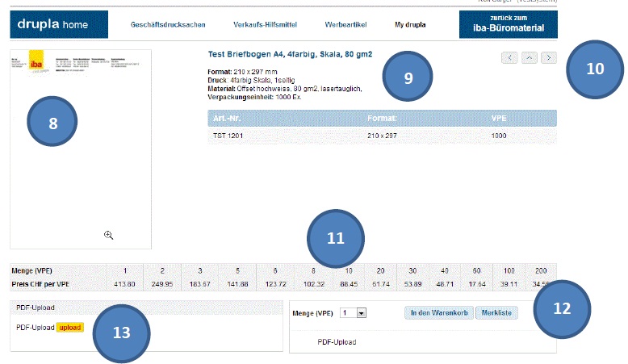
Task: Go to next product with right arrow
Action: coord(549,58)
